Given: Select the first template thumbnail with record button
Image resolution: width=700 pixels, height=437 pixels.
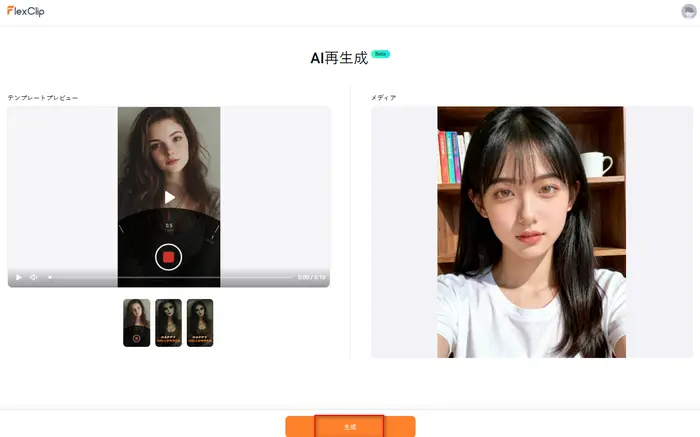Looking at the screenshot, I should [137, 323].
